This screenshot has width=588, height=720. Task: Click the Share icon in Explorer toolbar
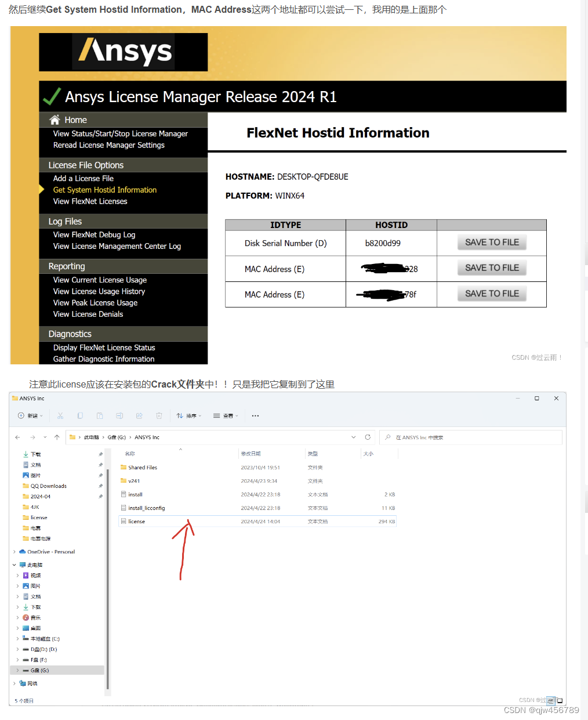coord(139,415)
